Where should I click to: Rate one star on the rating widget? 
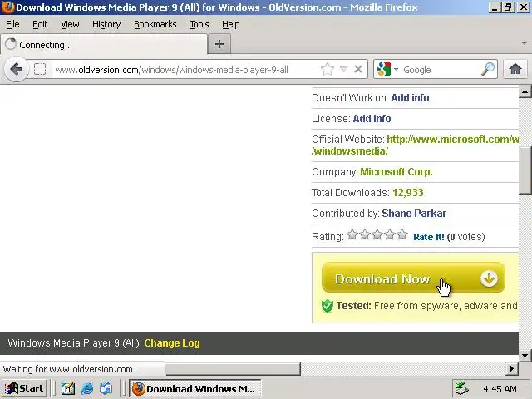[352, 234]
